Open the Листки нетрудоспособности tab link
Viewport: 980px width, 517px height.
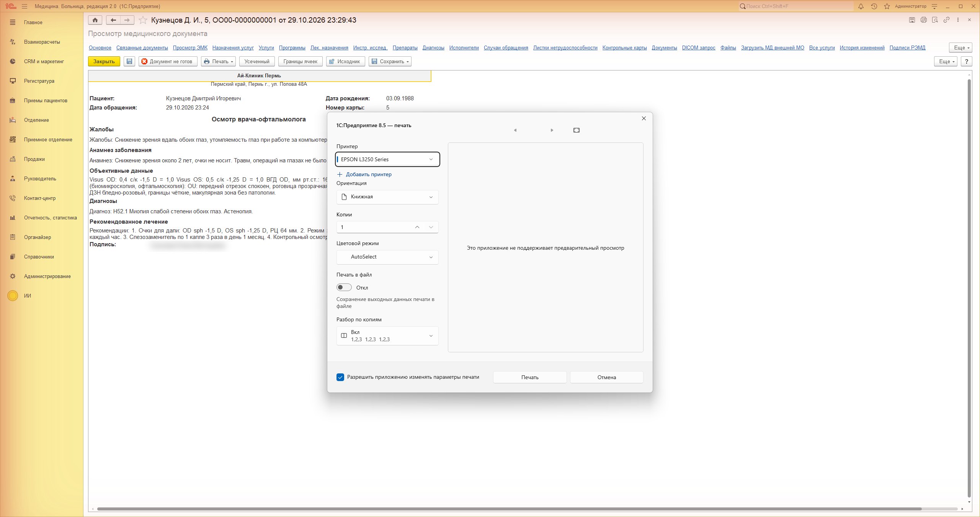(x=565, y=48)
